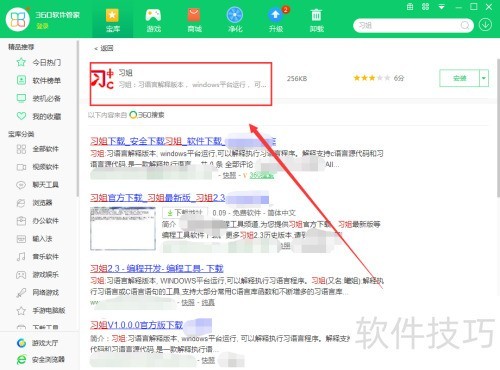Open the download manager arrow icon

(x=485, y=25)
